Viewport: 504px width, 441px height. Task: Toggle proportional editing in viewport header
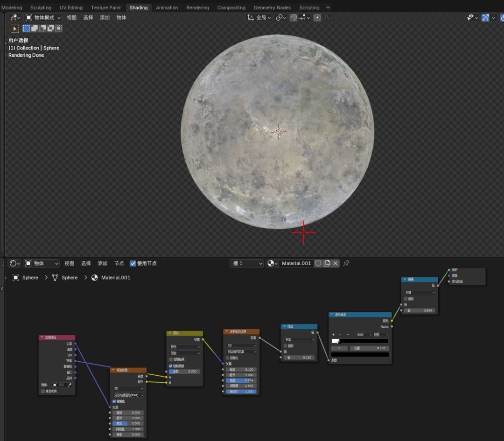pyautogui.click(x=317, y=18)
